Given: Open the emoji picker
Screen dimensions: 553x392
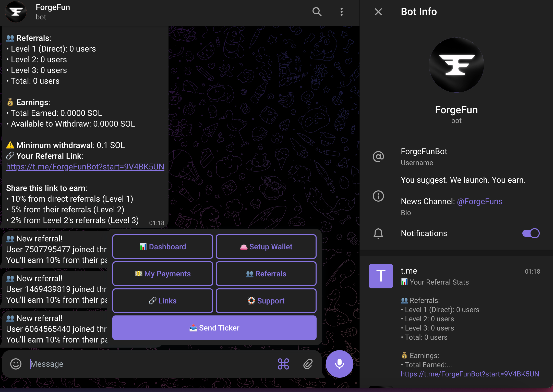Looking at the screenshot, I should 16,364.
